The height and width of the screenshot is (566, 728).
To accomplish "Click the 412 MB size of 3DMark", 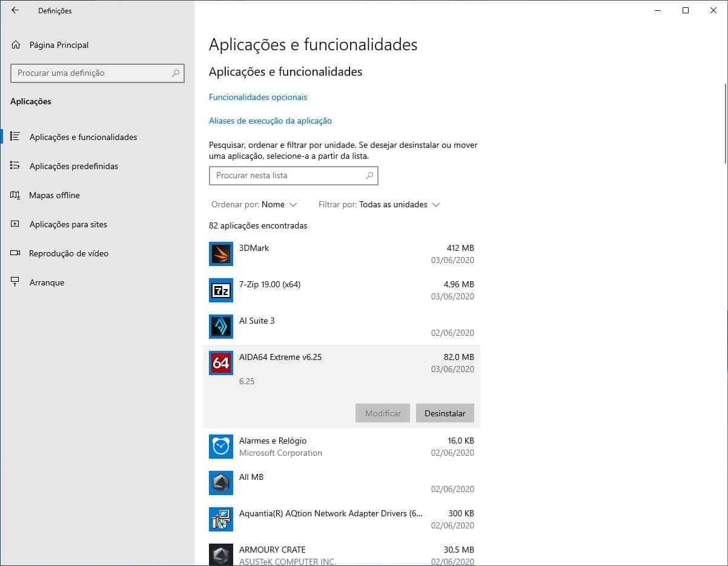I will pyautogui.click(x=460, y=248).
